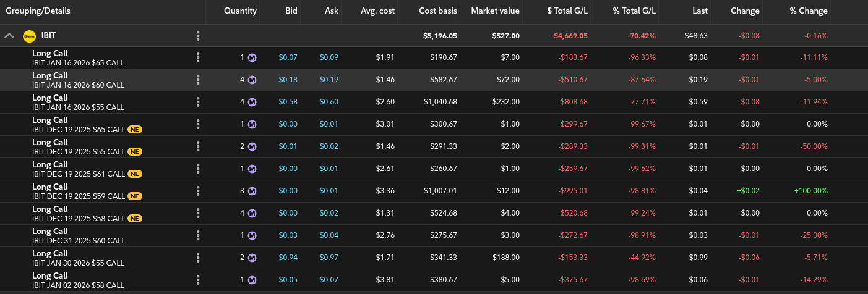Image resolution: width=868 pixels, height=294 pixels.
Task: Click $0.58 bid for JAN 16 $55 CALL
Action: pos(288,102)
